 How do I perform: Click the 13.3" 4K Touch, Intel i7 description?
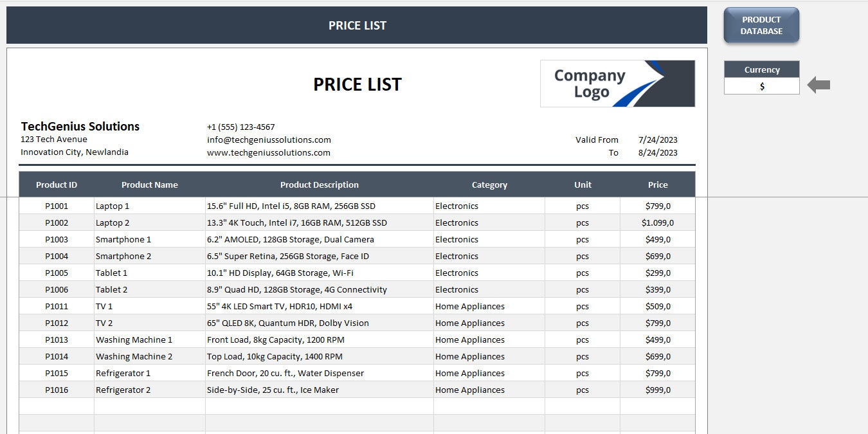tap(320, 222)
